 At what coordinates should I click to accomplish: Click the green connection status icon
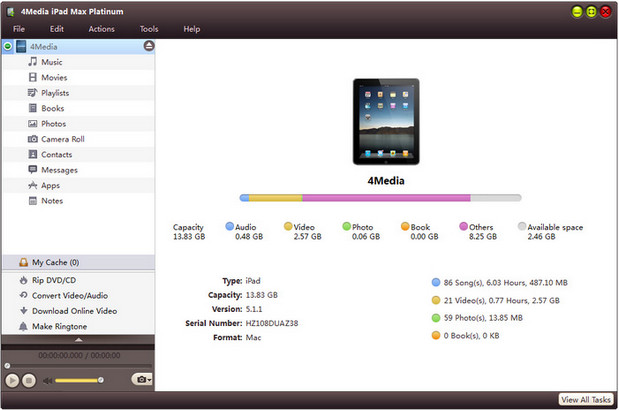pyautogui.click(x=8, y=46)
